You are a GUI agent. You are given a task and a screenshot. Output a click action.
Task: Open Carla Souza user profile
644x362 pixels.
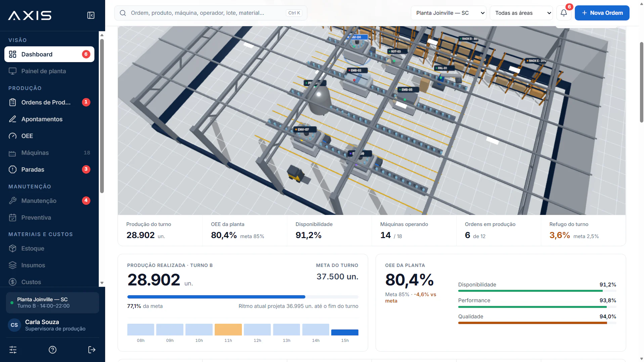point(52,325)
